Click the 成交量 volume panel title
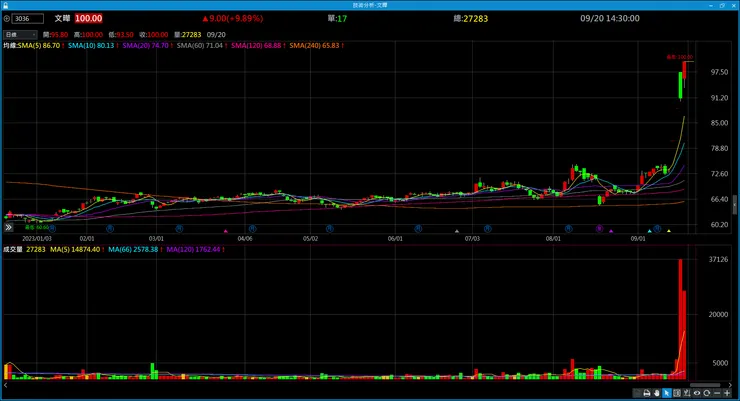 [13, 249]
